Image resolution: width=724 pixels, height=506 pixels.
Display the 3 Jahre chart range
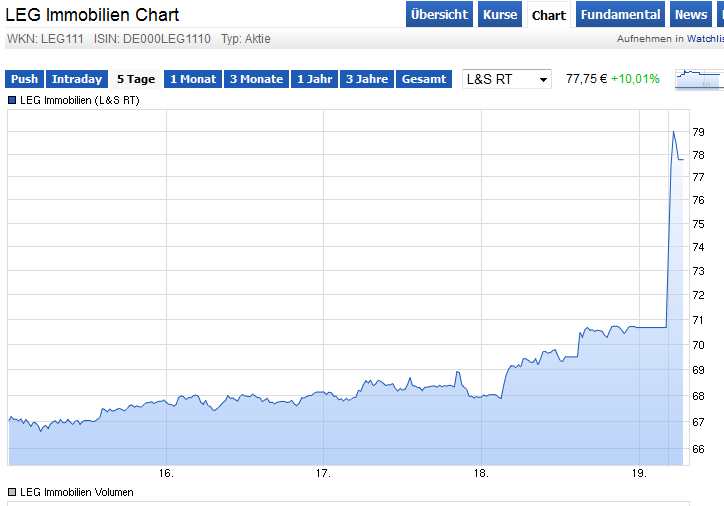[367, 79]
